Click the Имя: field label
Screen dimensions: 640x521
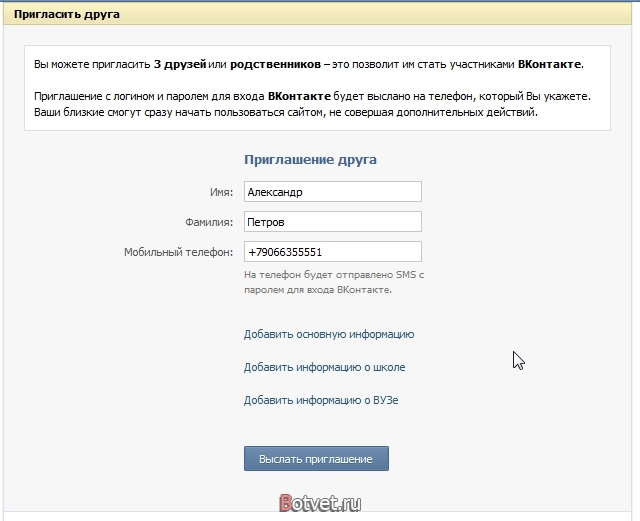click(x=222, y=192)
